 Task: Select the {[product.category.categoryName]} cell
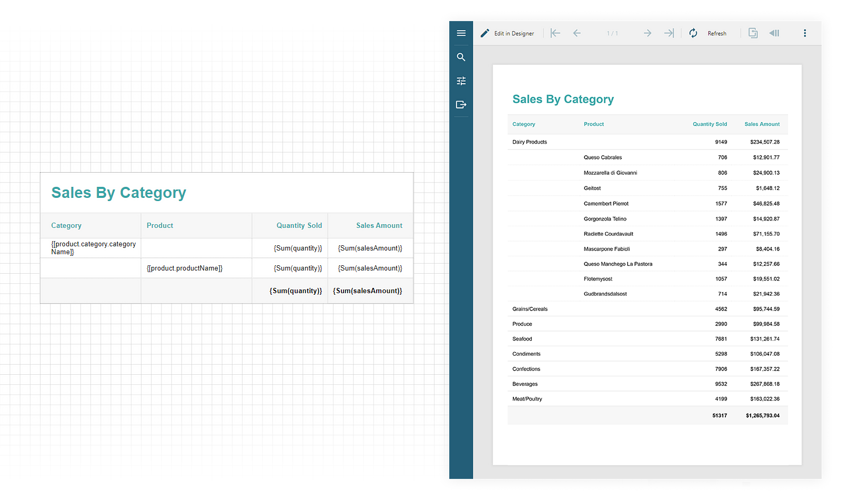point(90,248)
